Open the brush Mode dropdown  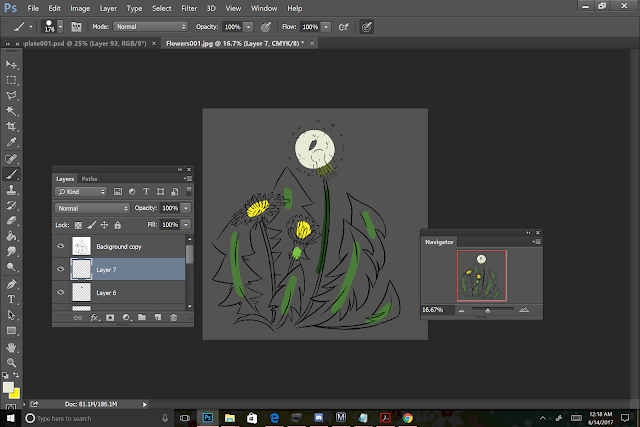[150, 27]
